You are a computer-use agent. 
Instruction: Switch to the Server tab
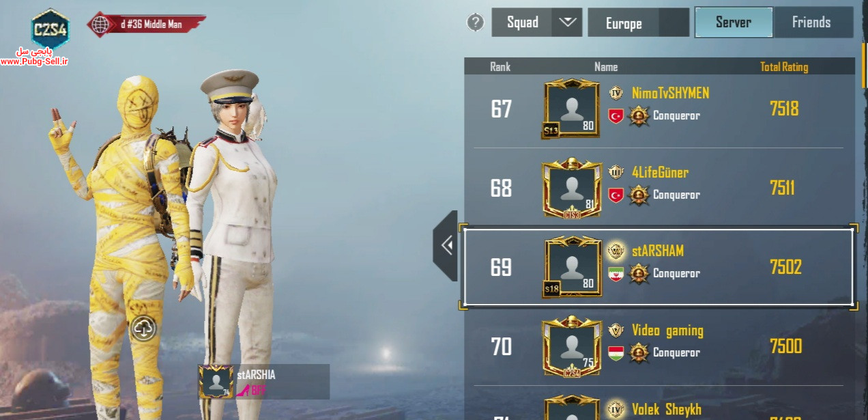tap(734, 23)
